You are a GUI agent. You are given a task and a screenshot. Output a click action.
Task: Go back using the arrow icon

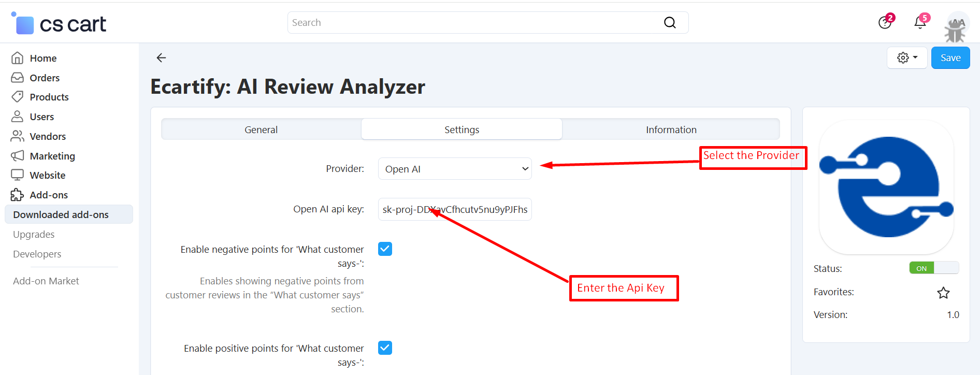pos(161,57)
